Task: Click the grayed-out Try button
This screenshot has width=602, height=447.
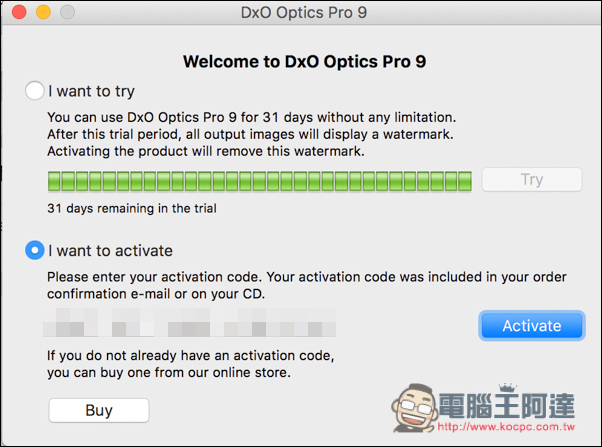Action: [x=532, y=179]
